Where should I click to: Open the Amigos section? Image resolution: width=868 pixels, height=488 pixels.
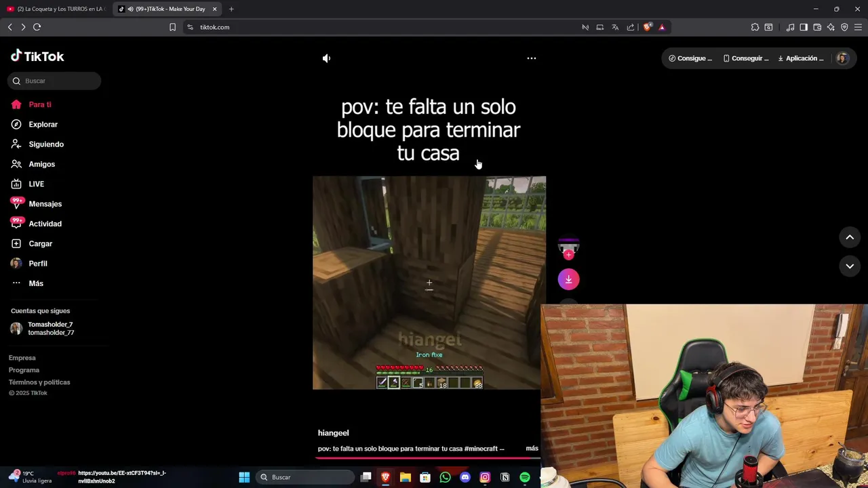pos(41,164)
